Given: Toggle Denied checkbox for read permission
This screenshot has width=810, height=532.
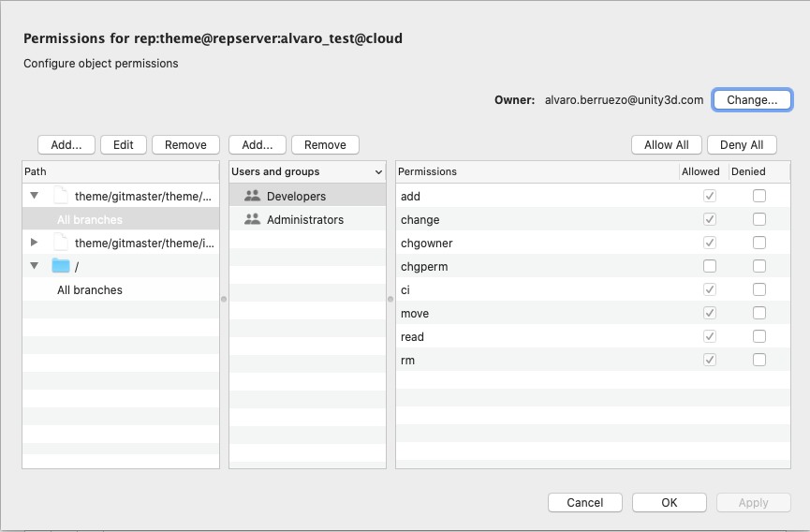Looking at the screenshot, I should click(x=759, y=336).
